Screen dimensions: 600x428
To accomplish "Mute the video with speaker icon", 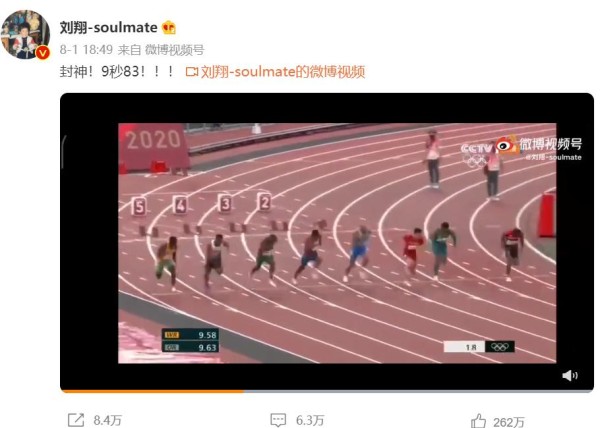I will (x=570, y=376).
